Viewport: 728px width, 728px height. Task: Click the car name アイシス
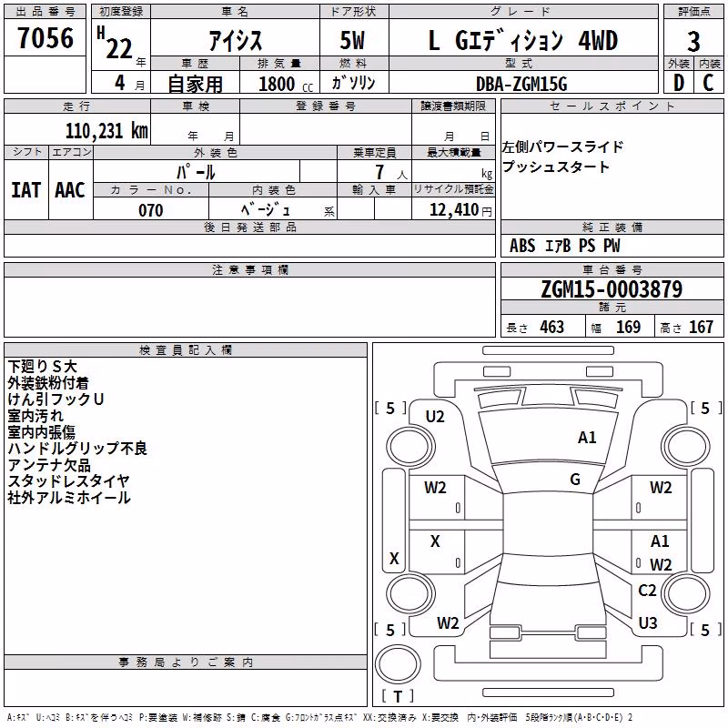[x=235, y=41]
